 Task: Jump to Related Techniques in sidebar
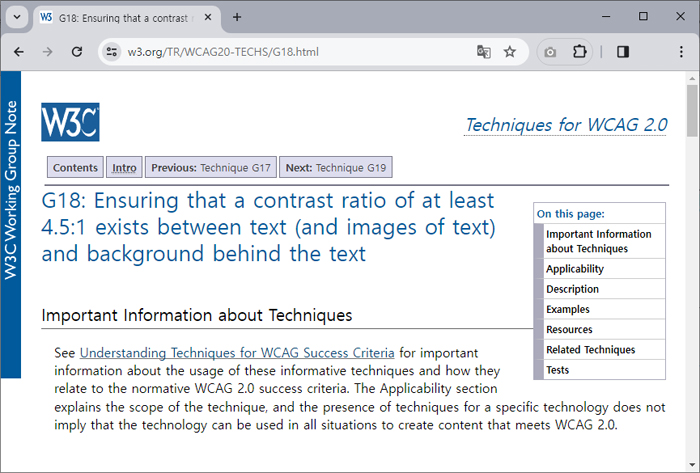pos(599,350)
